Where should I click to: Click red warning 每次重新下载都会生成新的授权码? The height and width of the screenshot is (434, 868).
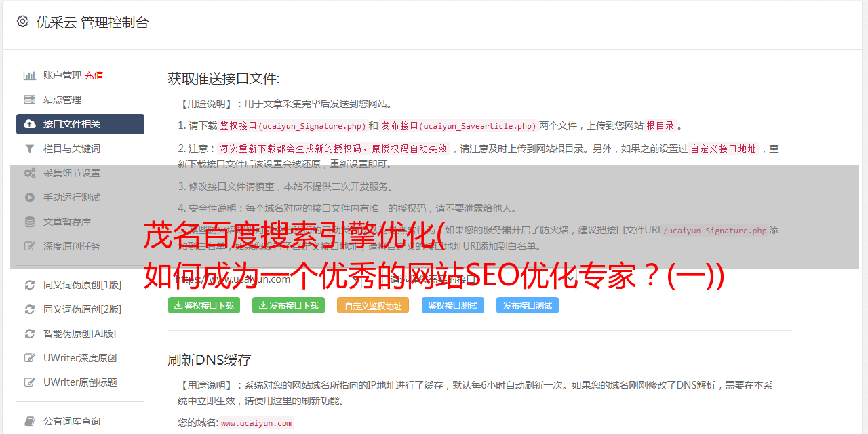click(334, 149)
